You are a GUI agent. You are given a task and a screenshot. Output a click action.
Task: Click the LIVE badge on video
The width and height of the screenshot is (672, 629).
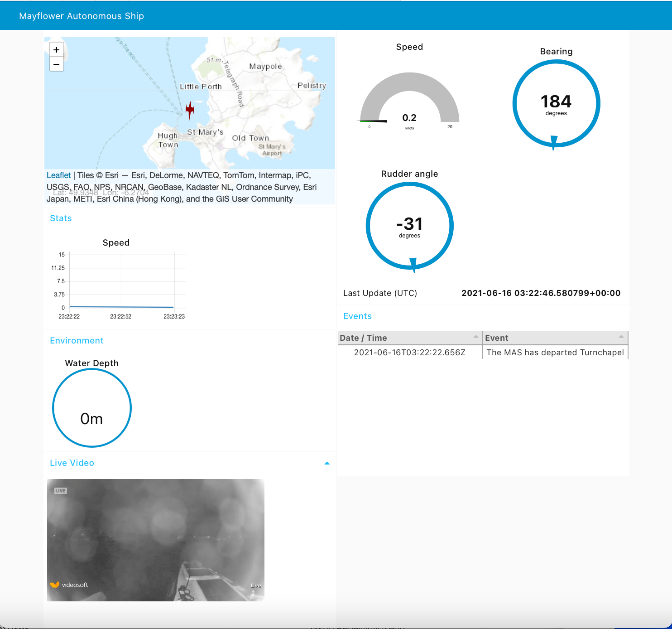coord(61,491)
